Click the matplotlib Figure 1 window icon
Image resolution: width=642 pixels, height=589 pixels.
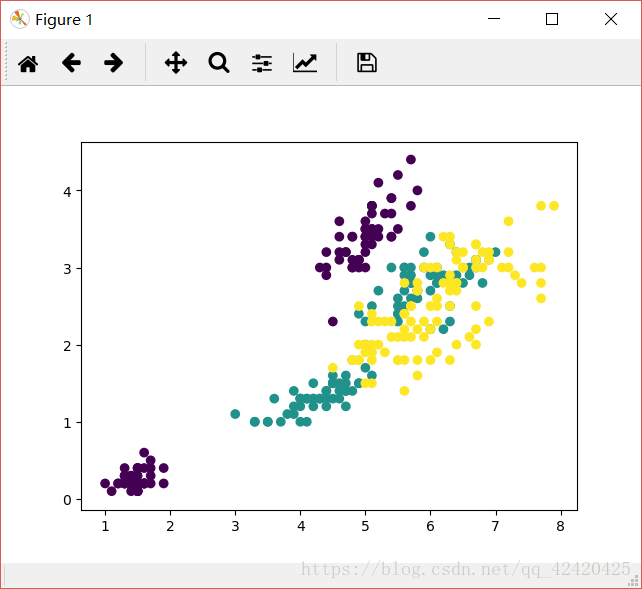pyautogui.click(x=20, y=19)
